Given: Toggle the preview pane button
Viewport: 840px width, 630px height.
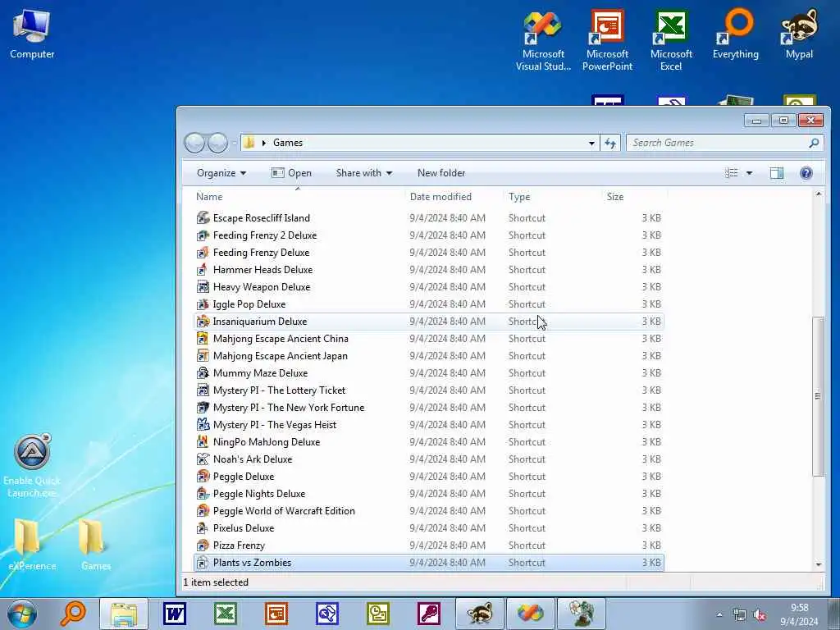Looking at the screenshot, I should click(x=776, y=173).
